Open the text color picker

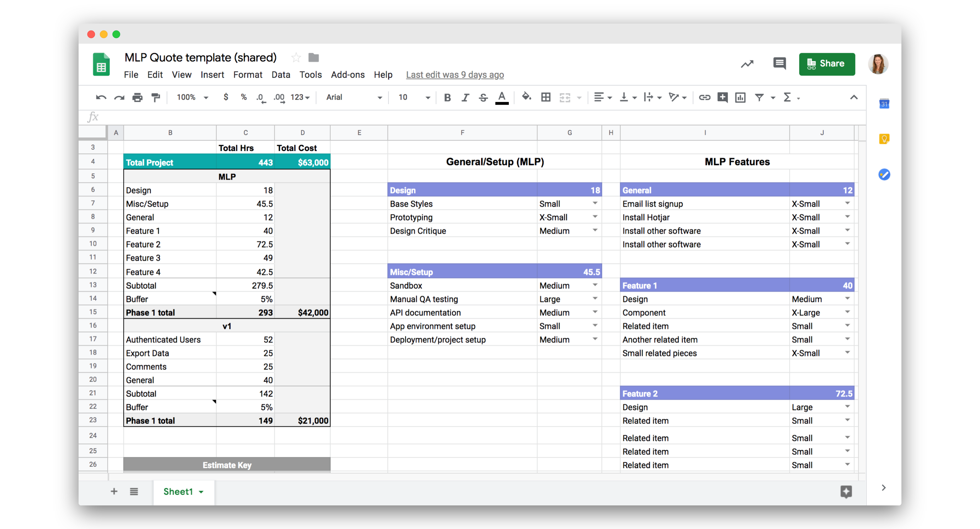tap(502, 98)
